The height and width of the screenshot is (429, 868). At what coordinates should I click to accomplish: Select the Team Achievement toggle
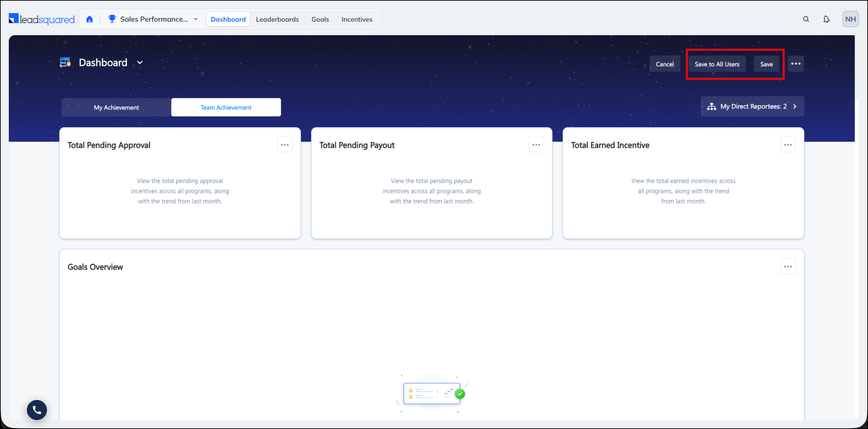226,107
